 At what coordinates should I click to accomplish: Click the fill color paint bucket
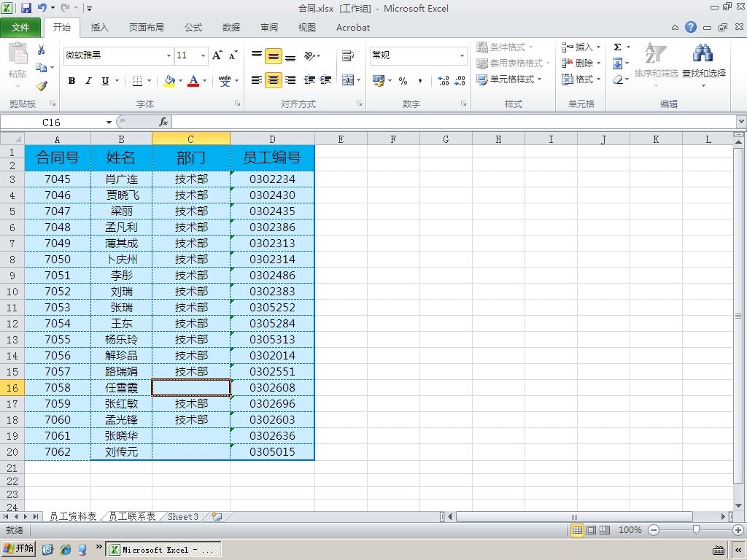point(169,81)
